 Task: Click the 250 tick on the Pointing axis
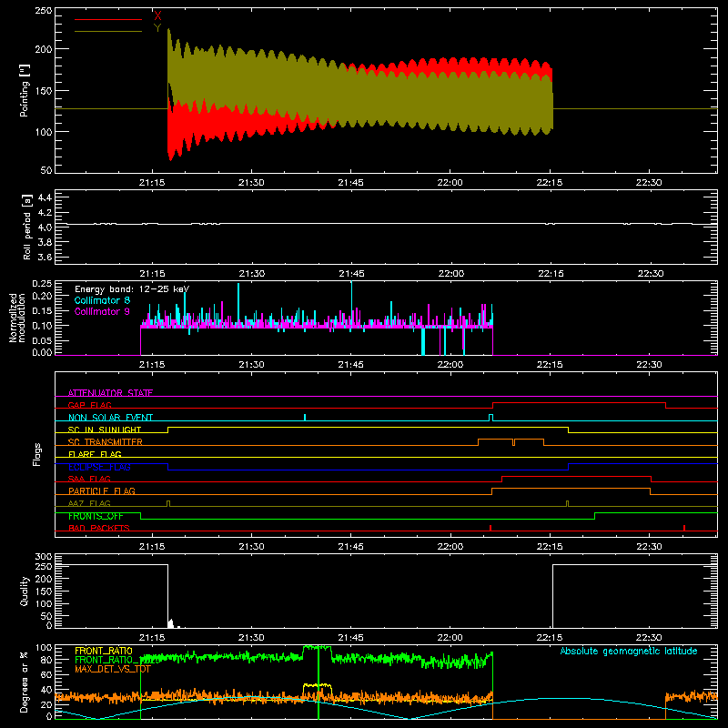click(x=44, y=10)
